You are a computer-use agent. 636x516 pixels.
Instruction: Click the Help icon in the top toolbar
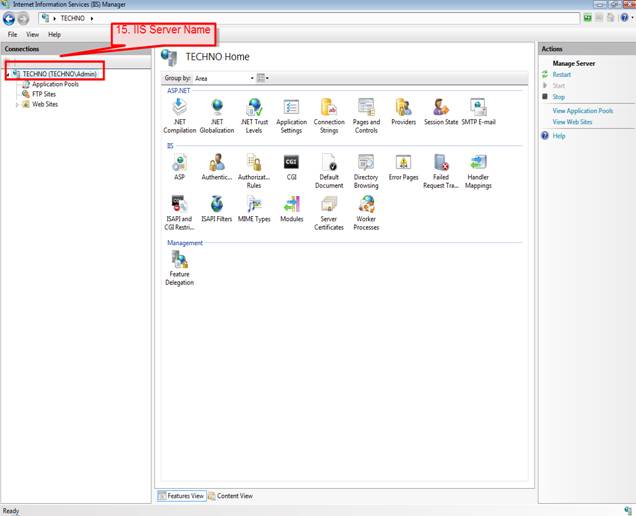click(624, 17)
